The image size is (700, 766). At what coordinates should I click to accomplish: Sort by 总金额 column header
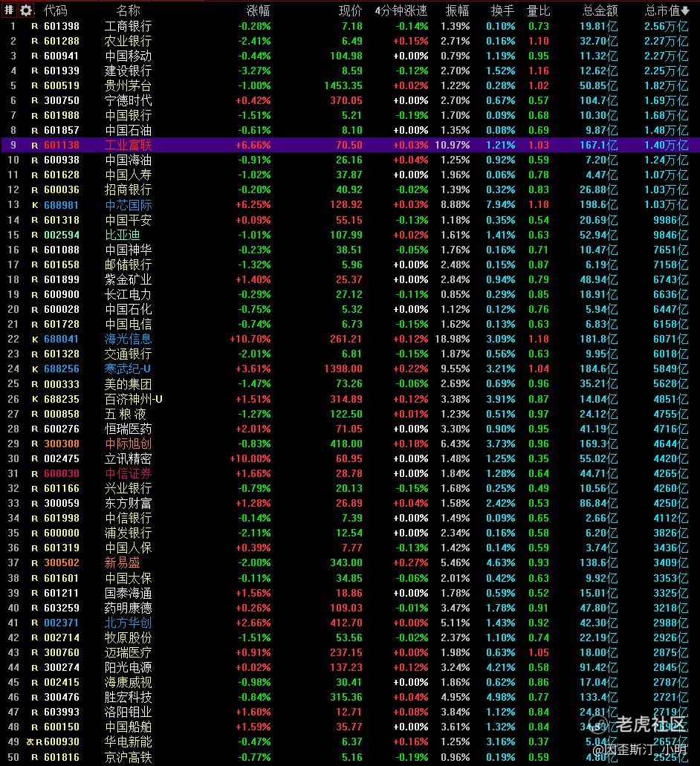pos(600,10)
